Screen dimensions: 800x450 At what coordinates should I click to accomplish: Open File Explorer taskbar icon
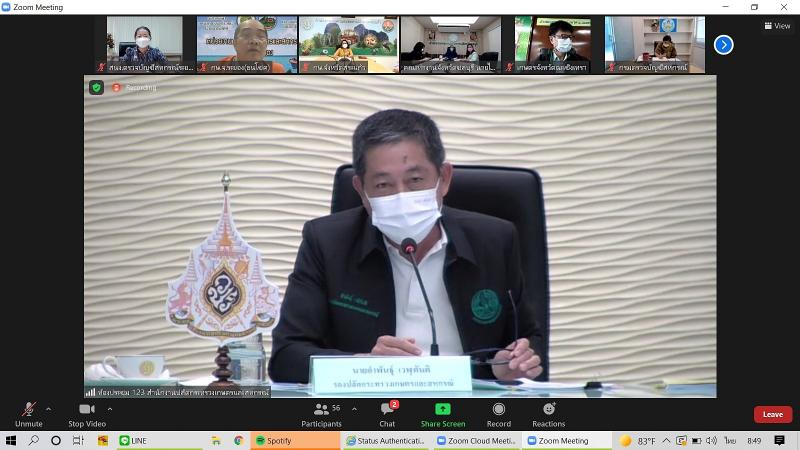[216, 441]
